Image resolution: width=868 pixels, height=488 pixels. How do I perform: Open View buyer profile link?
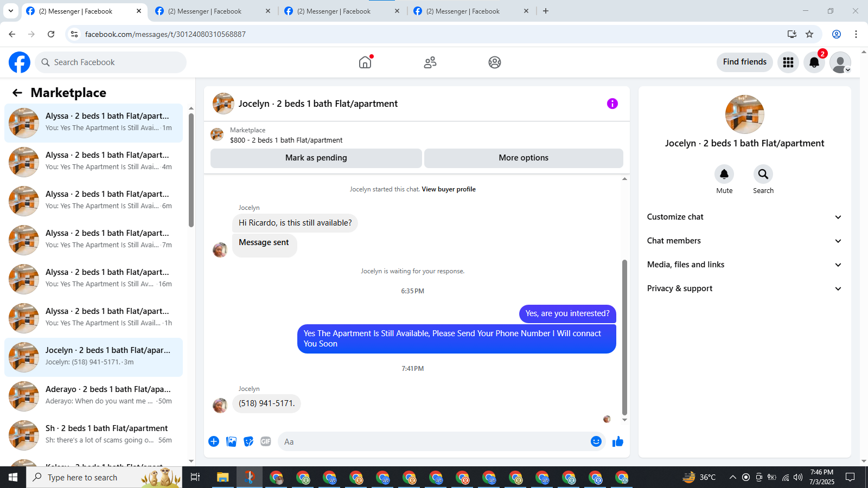coord(449,189)
